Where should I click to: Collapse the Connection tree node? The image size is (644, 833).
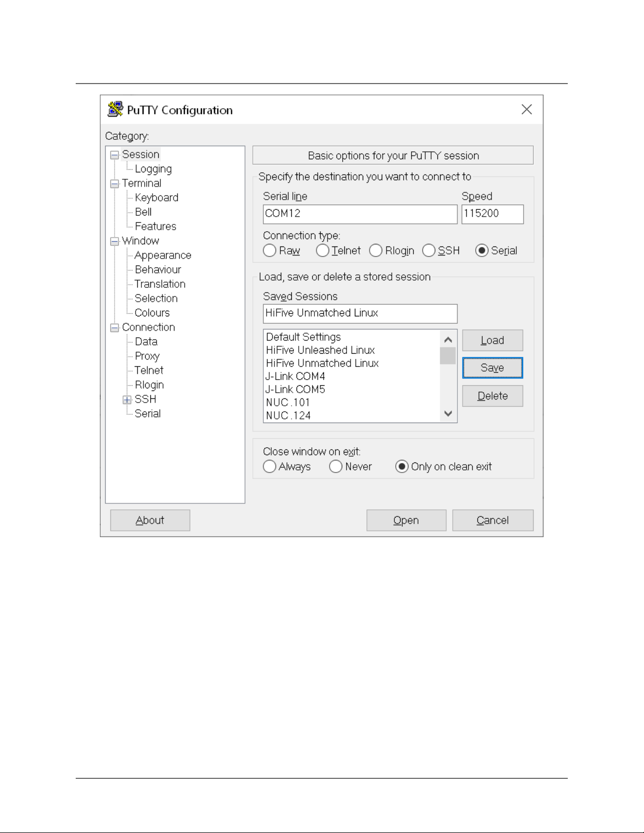115,328
